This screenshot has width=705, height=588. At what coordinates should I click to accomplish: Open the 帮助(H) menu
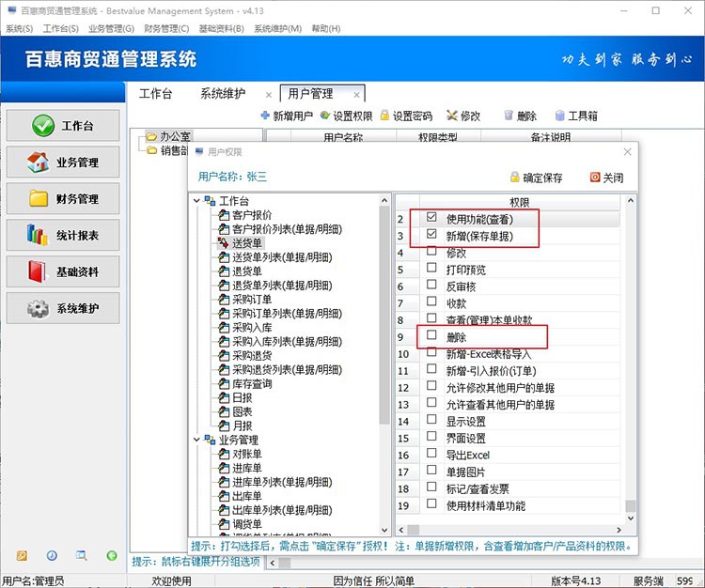(326, 29)
